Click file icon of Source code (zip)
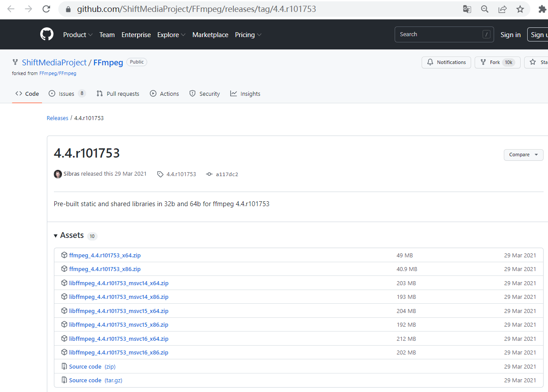548x392 pixels. (x=64, y=366)
